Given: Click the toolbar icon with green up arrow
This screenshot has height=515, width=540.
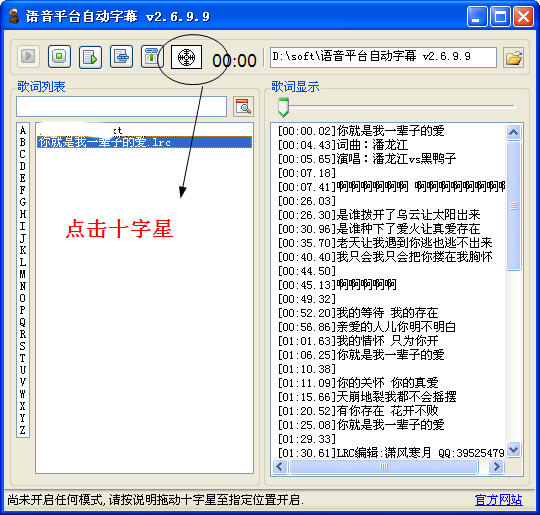Looking at the screenshot, I should coord(152,57).
